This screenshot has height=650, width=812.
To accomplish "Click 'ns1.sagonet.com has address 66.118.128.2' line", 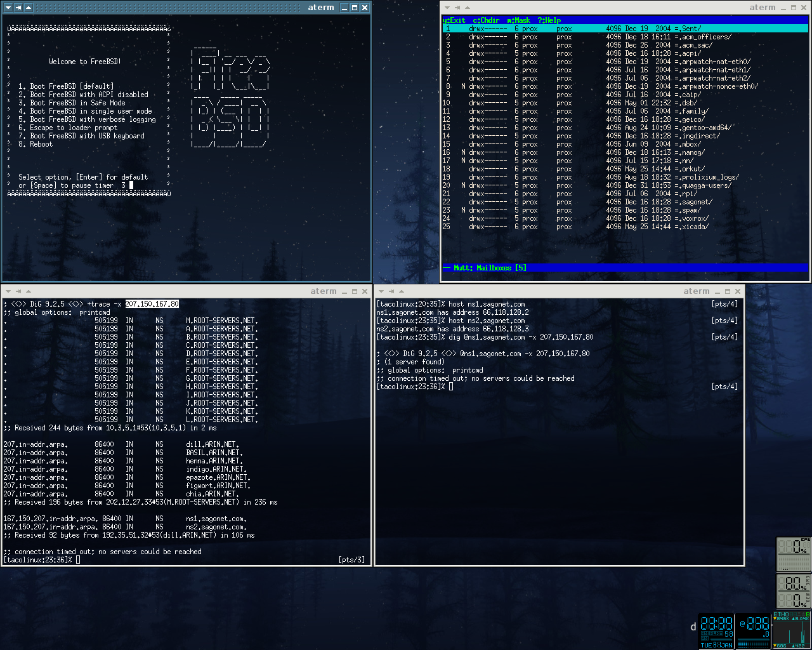I will pyautogui.click(x=452, y=312).
